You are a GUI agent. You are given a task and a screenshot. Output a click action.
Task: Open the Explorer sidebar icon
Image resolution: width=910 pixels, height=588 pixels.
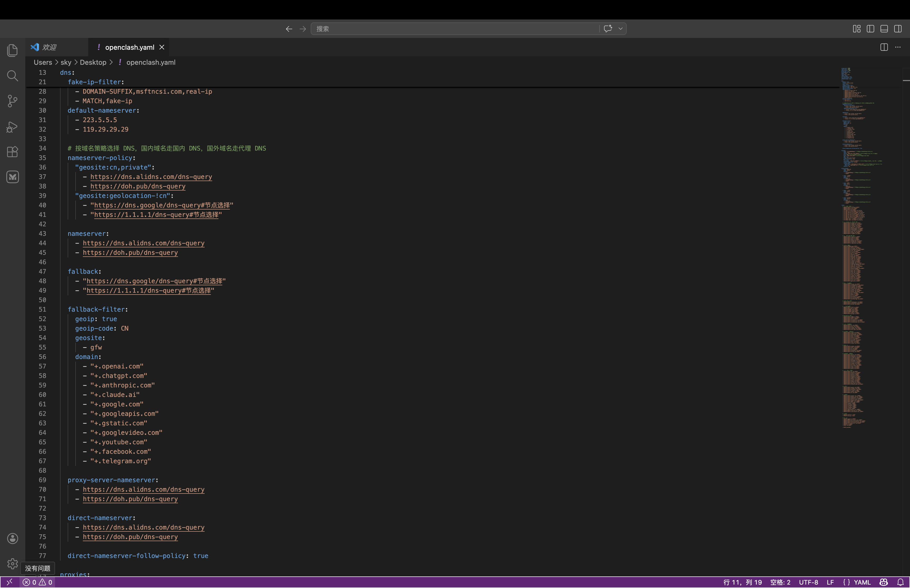pyautogui.click(x=12, y=50)
